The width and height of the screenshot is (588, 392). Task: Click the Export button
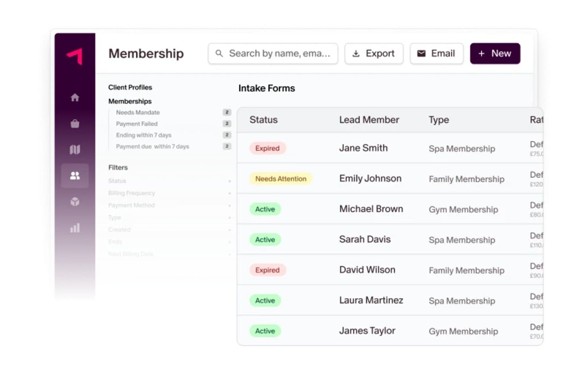[x=374, y=54]
